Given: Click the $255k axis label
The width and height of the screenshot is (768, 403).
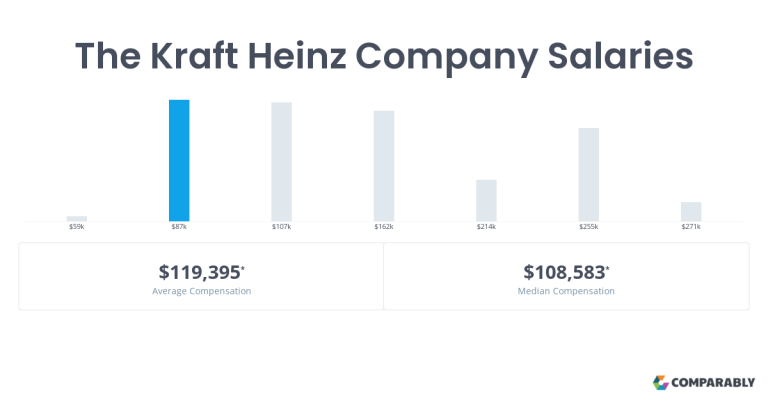Looking at the screenshot, I should (x=589, y=227).
